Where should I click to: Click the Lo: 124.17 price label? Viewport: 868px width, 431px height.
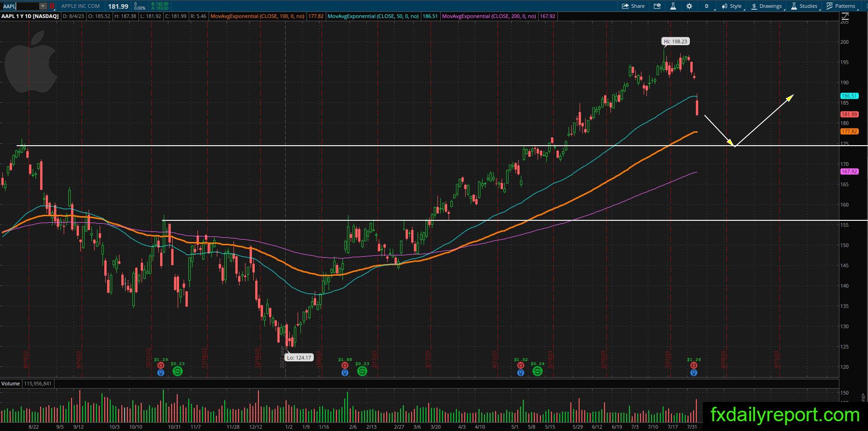[299, 357]
